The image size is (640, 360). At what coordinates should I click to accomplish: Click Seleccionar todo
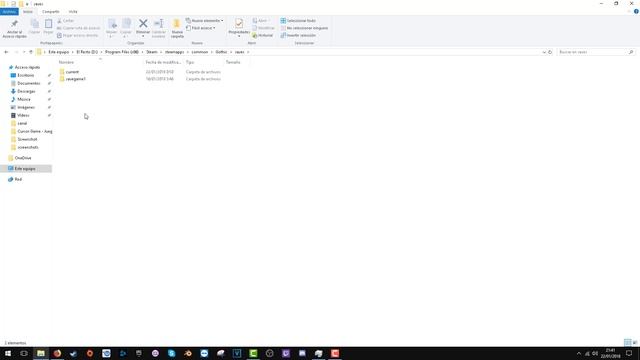click(x=298, y=20)
